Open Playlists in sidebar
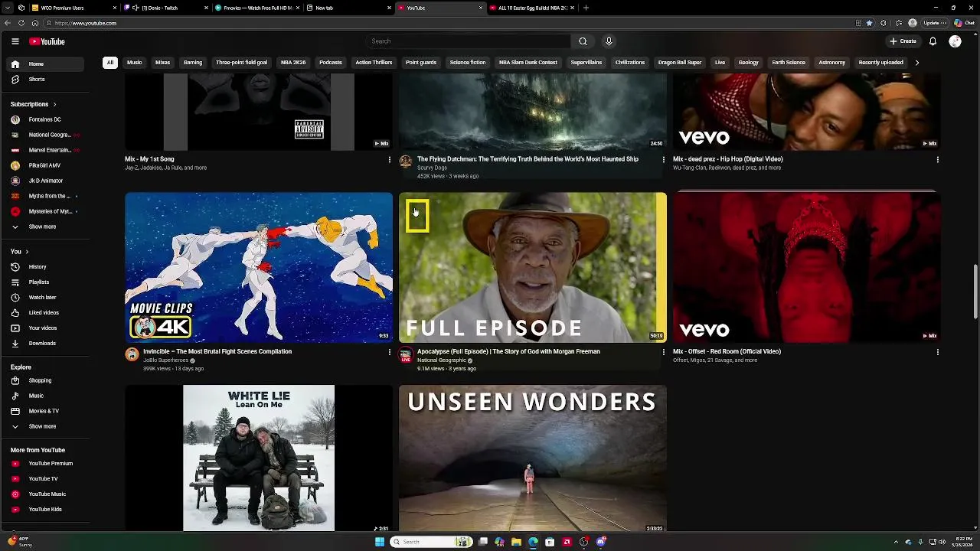 click(46, 282)
